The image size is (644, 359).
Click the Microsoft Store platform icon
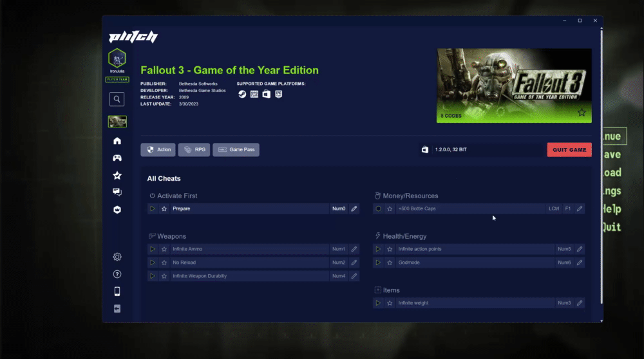[x=267, y=94]
